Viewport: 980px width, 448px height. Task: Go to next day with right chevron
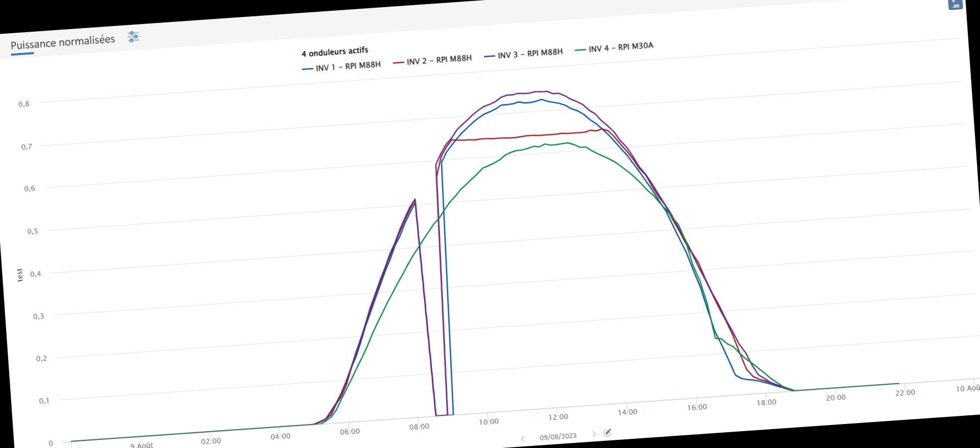[x=594, y=434]
